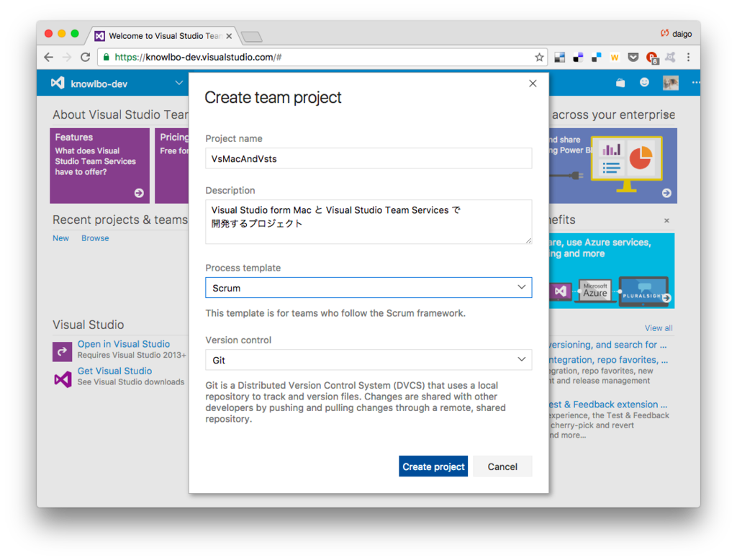Bookmark the page with the star icon
Viewport: 737px width, 560px height.
(x=539, y=58)
